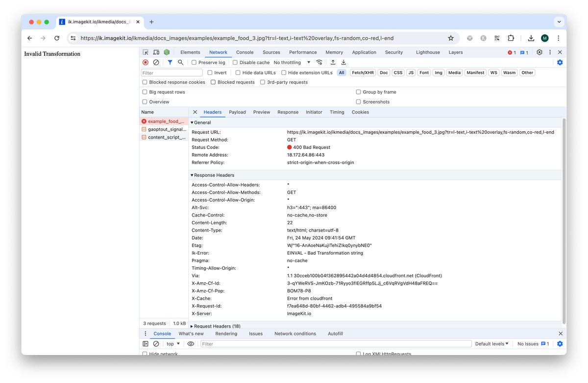Image resolution: width=588 pixels, height=383 pixels.
Task: Enable Big request rows
Action: point(145,92)
